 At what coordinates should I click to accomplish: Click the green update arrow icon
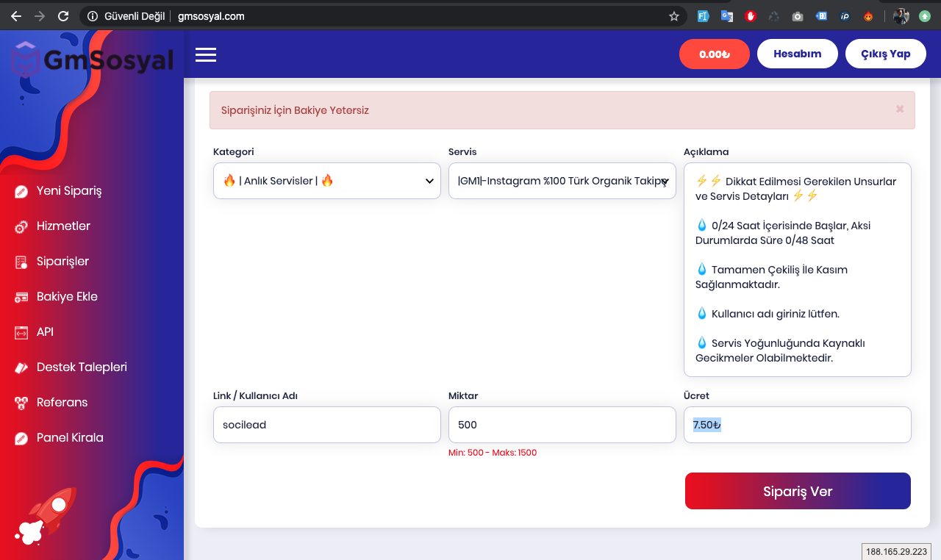coord(925,16)
